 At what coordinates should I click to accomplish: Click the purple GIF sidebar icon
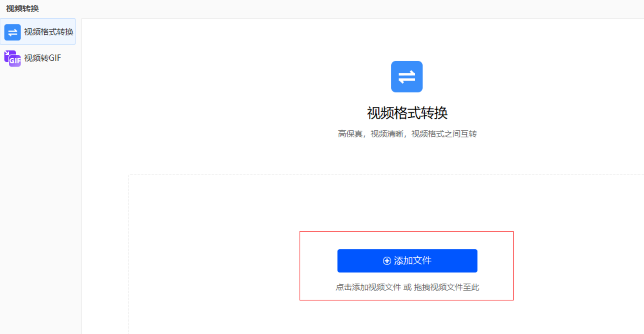pyautogui.click(x=13, y=59)
